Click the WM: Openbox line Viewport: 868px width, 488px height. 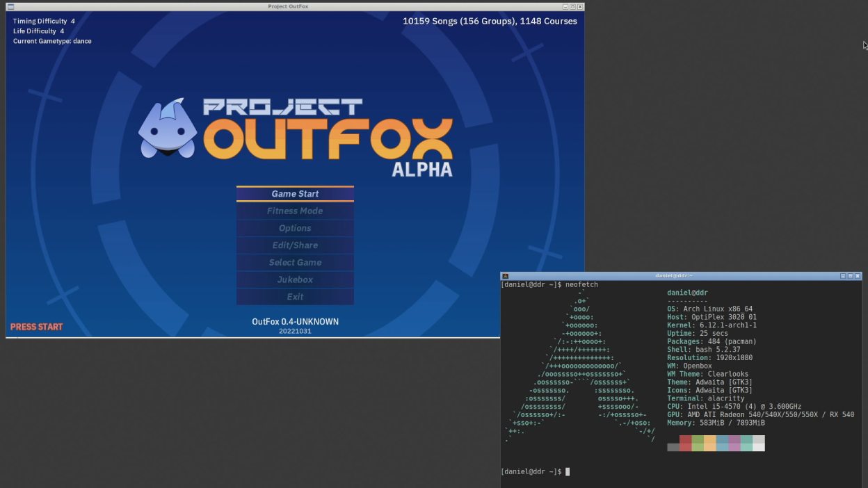point(689,366)
